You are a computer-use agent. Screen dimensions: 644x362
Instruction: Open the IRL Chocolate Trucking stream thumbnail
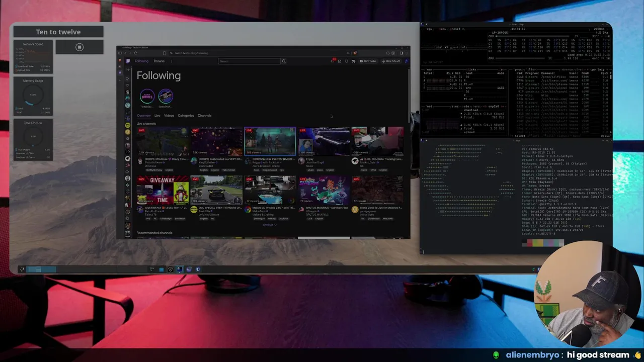tap(377, 141)
